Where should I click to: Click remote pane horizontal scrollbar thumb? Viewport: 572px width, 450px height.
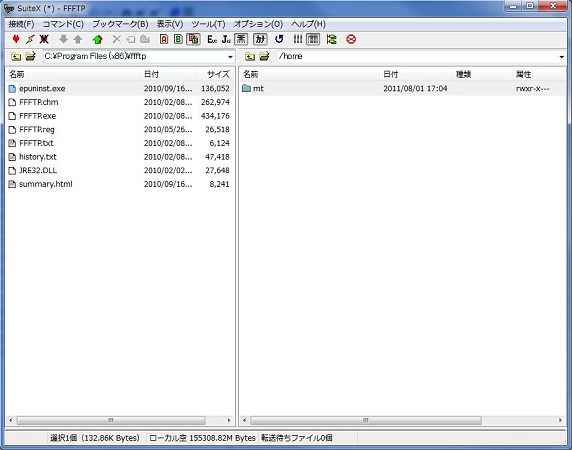pos(366,420)
